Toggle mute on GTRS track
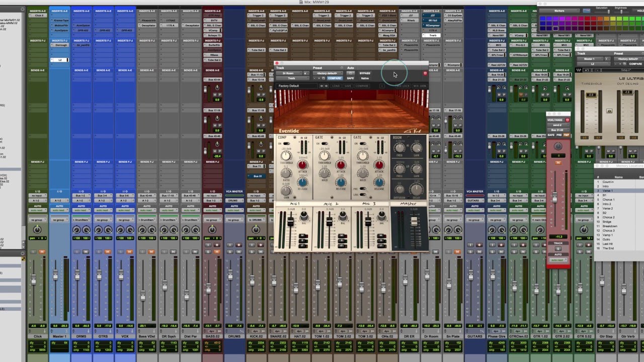This screenshot has height=362, width=644. click(x=108, y=251)
